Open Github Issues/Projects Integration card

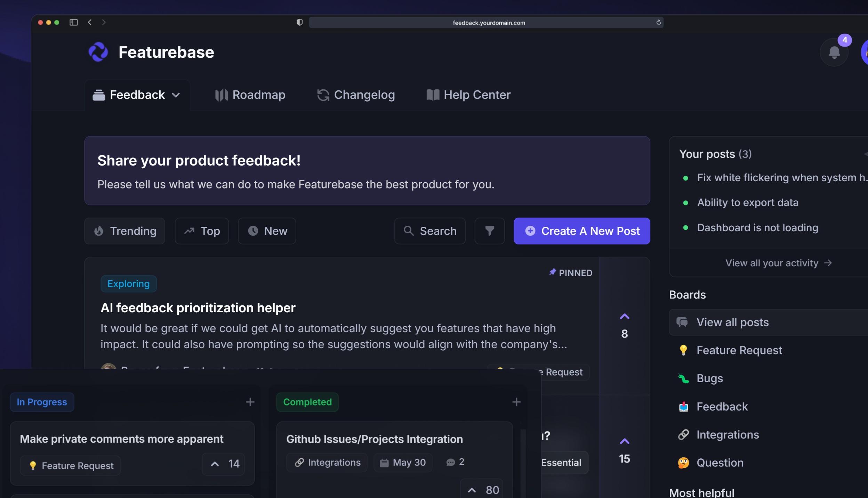tap(375, 439)
